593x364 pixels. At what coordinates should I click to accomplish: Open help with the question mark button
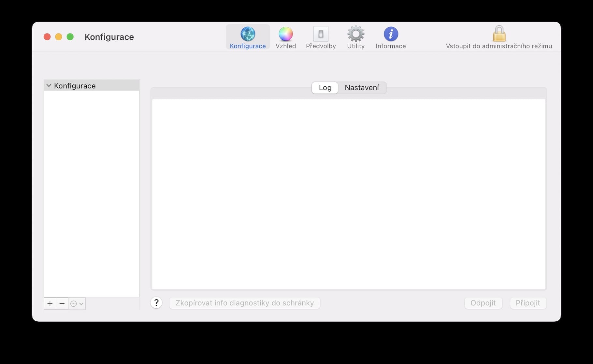pos(156,303)
